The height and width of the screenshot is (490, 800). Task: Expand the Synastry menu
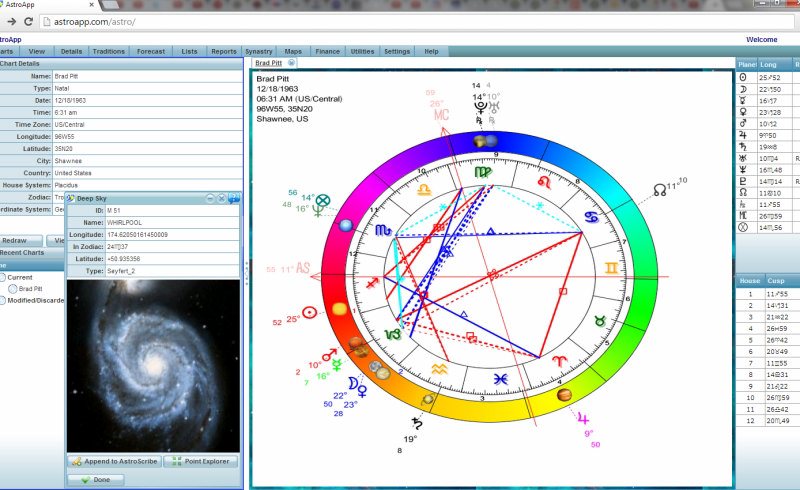[259, 51]
